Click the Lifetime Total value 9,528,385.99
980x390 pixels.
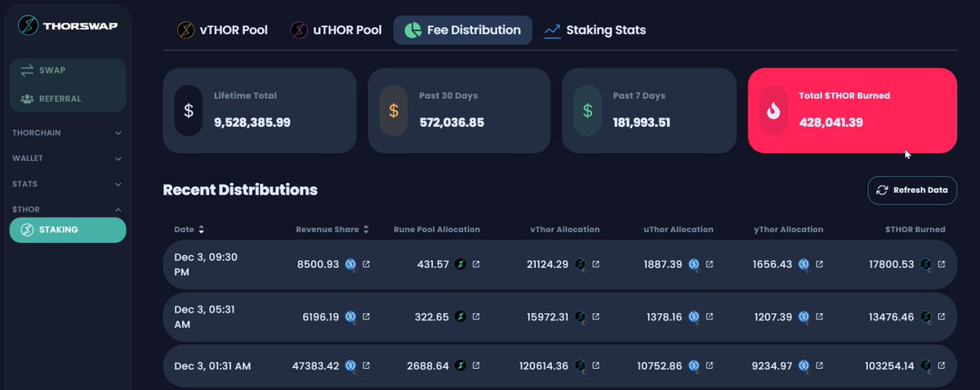[x=252, y=123]
